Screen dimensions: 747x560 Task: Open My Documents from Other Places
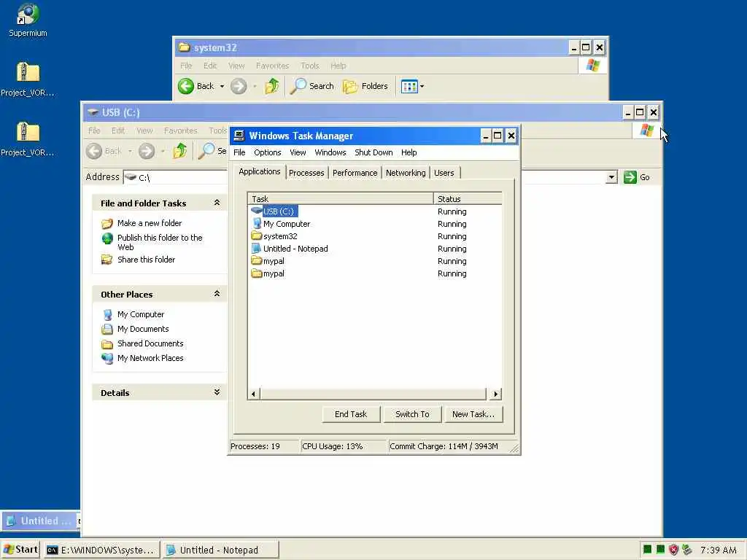pos(143,329)
